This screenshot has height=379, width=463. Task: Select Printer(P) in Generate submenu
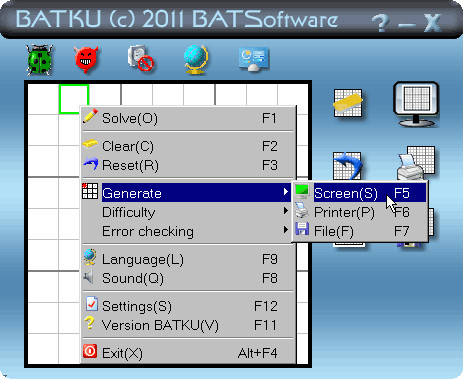tap(360, 212)
